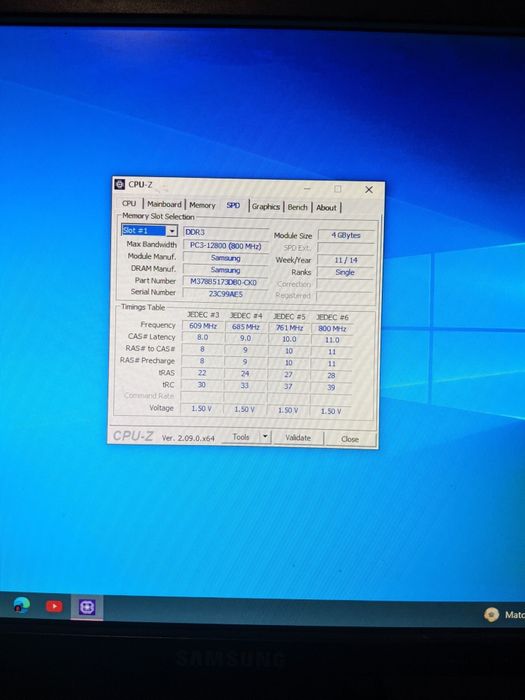Click the PC3-12800 (800 MHz) bandwidth field
Screen dimensions: 525x700
(x=225, y=246)
